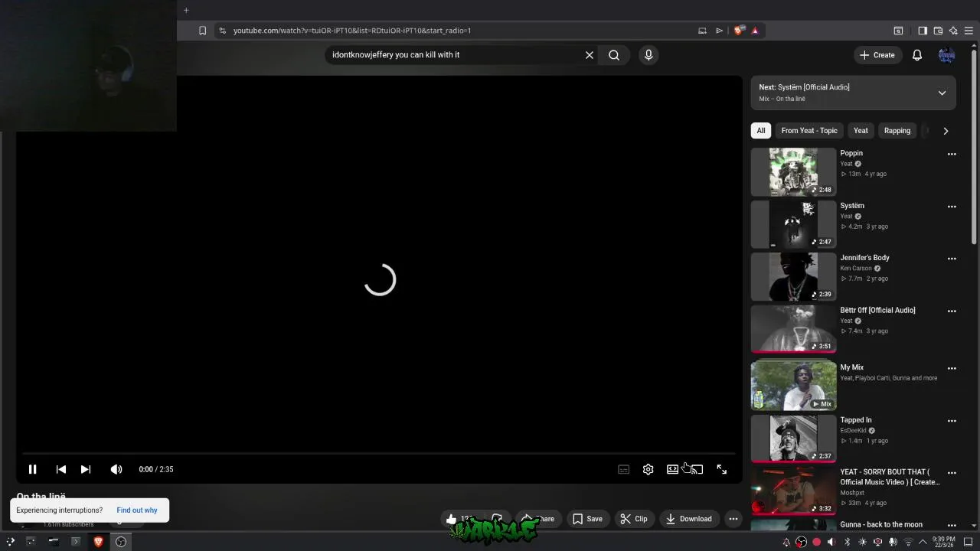Open Jennifer's Body video title

coord(864,258)
